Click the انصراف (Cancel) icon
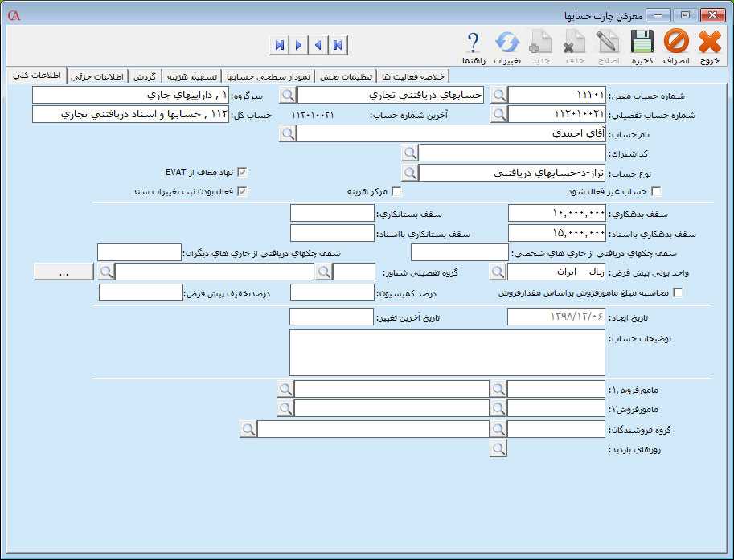The image size is (734, 560). 676,40
